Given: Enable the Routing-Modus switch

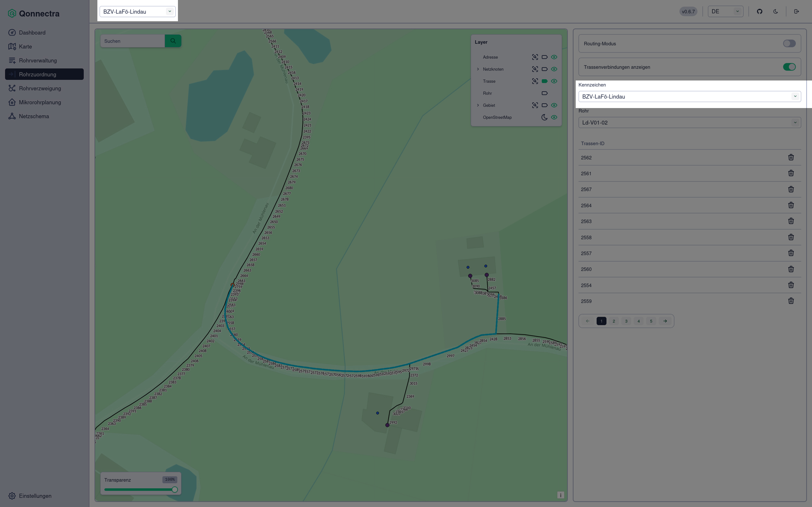Looking at the screenshot, I should [789, 44].
